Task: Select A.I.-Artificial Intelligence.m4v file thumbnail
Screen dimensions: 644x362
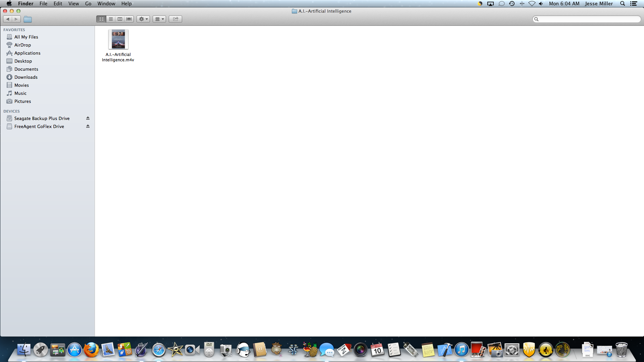Action: (x=118, y=39)
